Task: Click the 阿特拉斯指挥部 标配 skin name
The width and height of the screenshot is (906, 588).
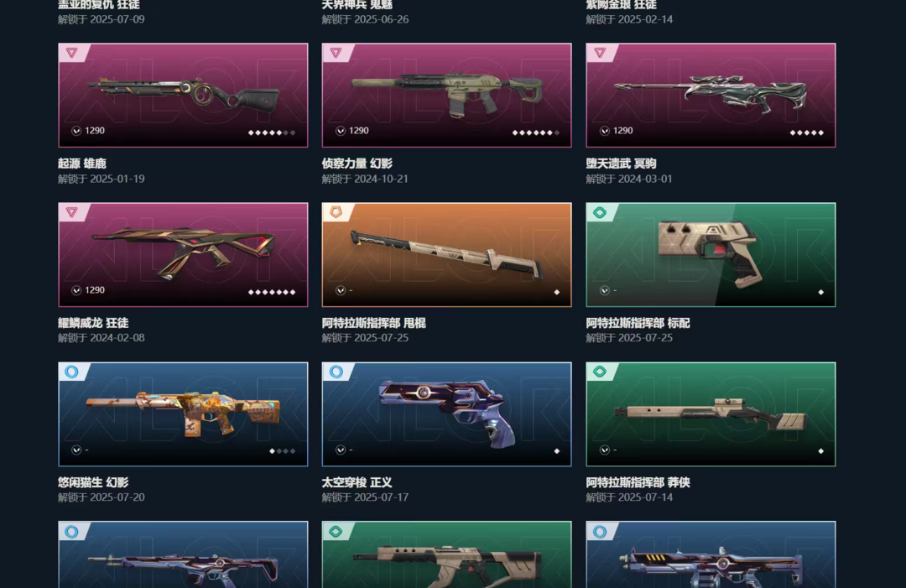Action: [638, 323]
